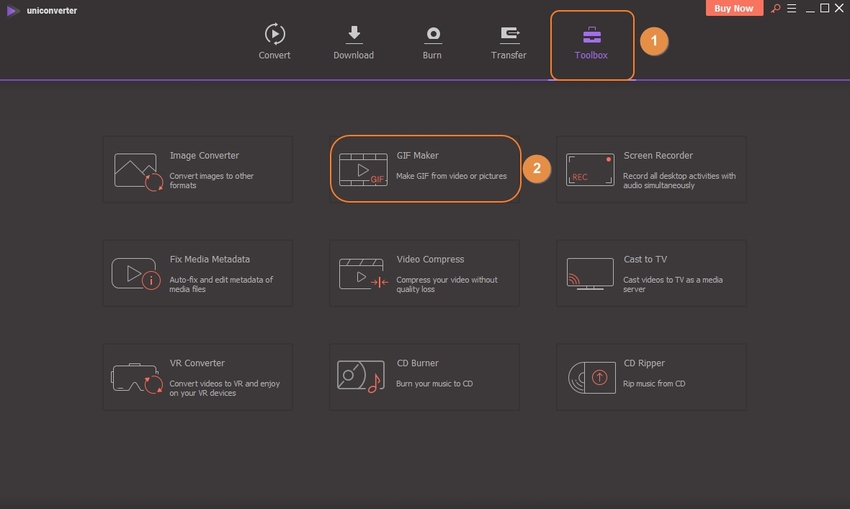Go to the Burn tab

click(x=432, y=42)
